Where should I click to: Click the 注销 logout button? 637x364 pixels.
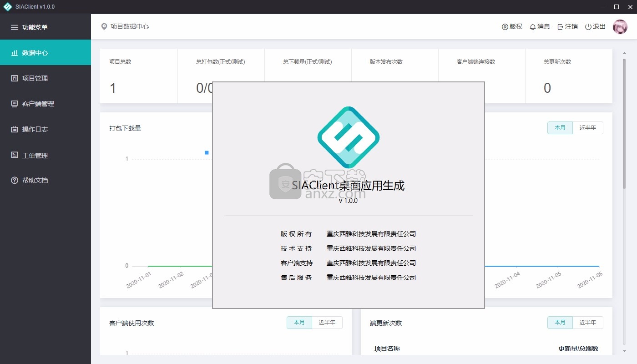pos(568,27)
